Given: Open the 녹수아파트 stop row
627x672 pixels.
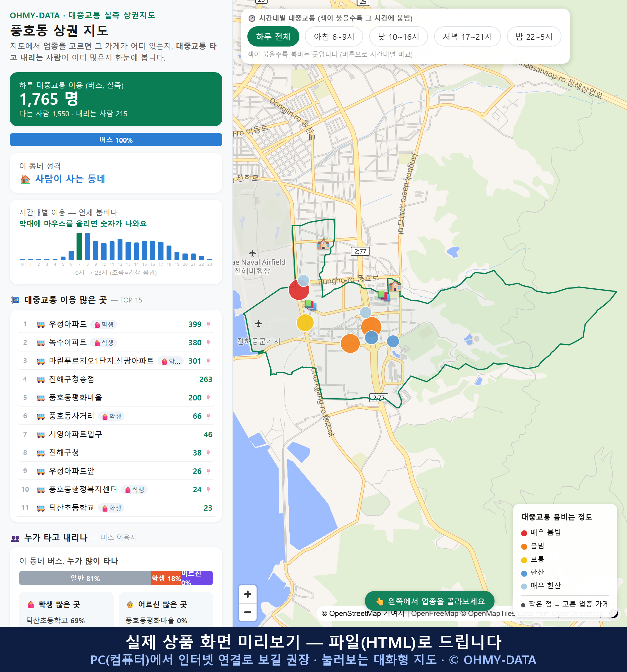Looking at the screenshot, I should 116,342.
